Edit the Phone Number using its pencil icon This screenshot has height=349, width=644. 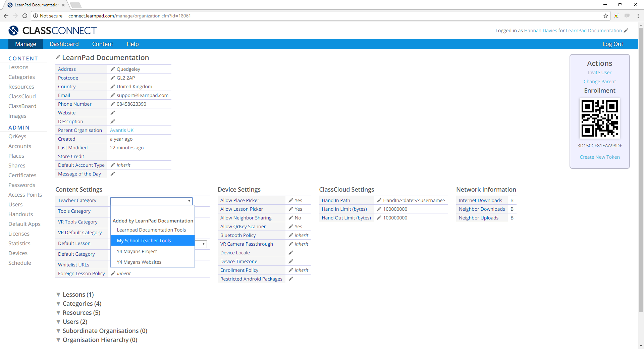point(113,104)
